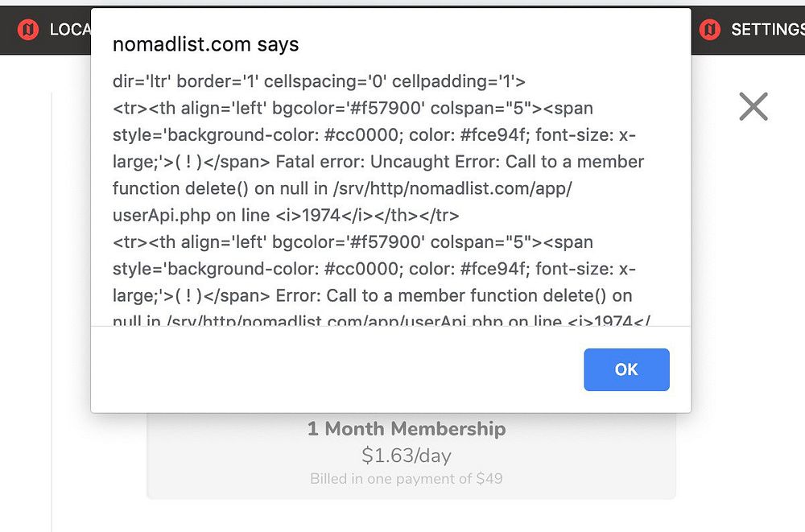Click the 'function delete() on null' line
This screenshot has height=532, width=805.
pyautogui.click(x=266, y=188)
